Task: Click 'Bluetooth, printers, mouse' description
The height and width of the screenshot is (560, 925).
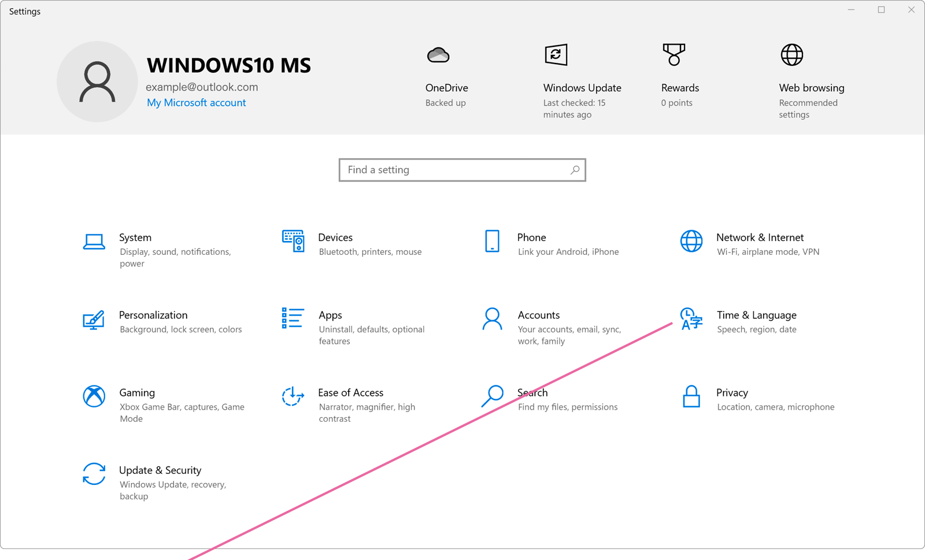Action: point(370,252)
